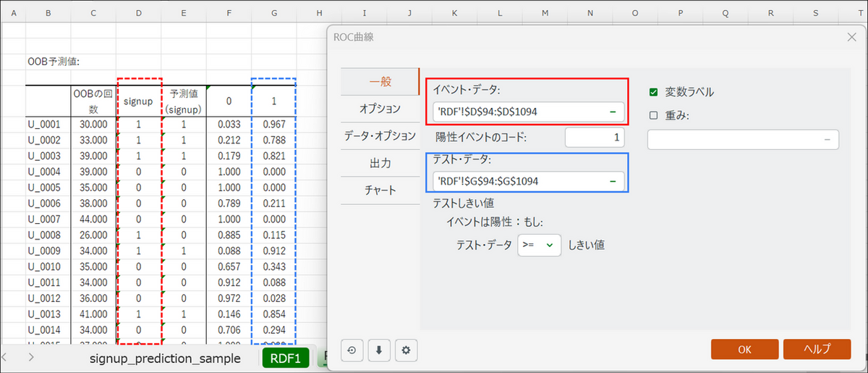
Task: Click the download arrow icon in dialog
Action: pos(378,350)
